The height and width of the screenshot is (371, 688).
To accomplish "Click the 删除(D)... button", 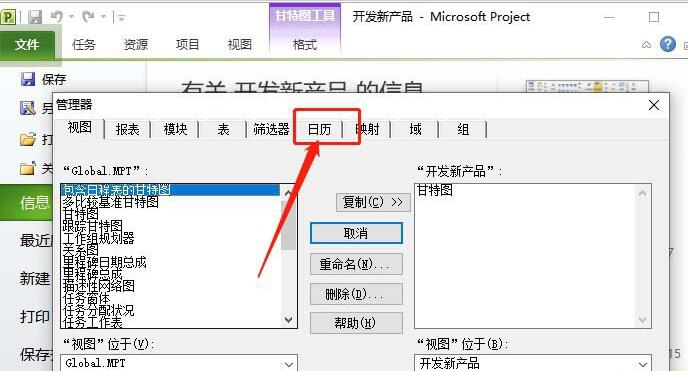I will click(x=356, y=294).
